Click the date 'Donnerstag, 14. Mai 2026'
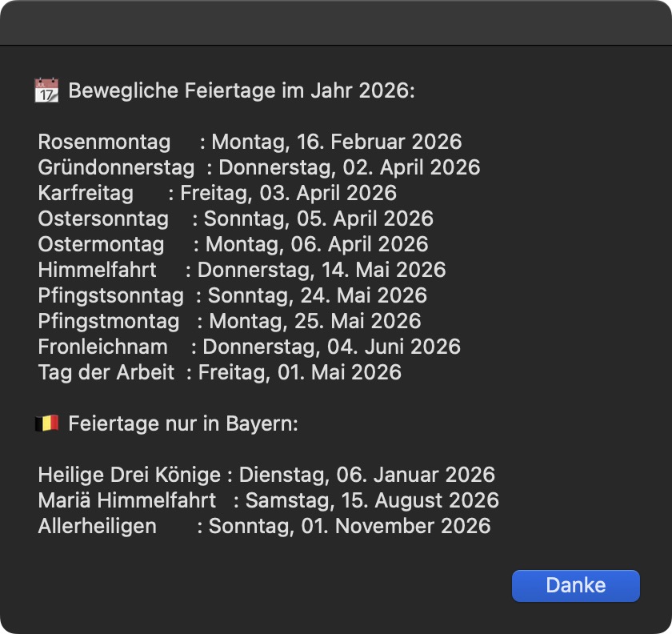 tap(322, 270)
